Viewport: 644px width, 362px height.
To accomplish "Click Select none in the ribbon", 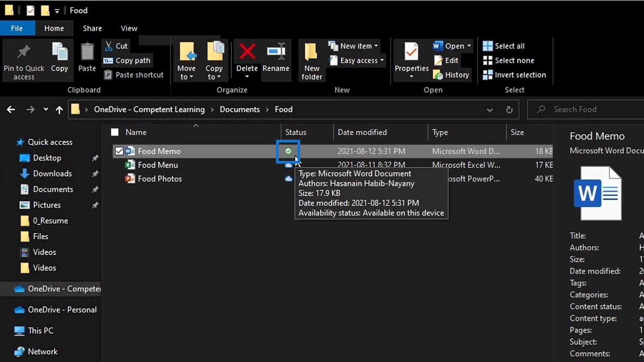I will point(509,60).
